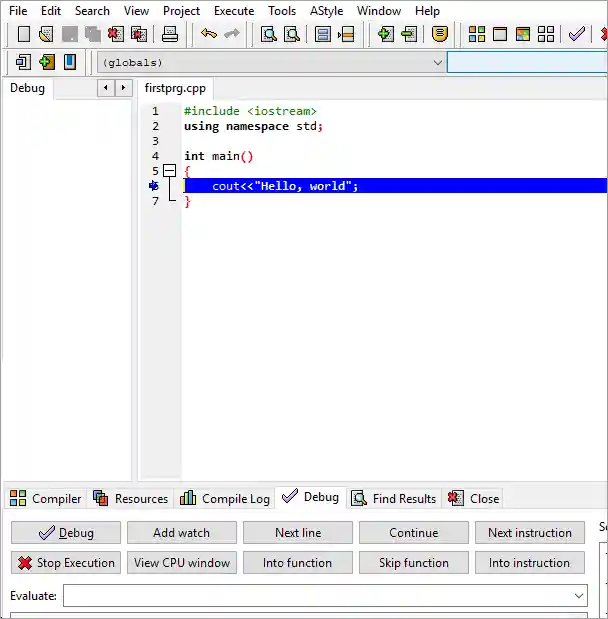608x619 pixels.
Task: Click right arrow of sidebar tabs
Action: 124,88
